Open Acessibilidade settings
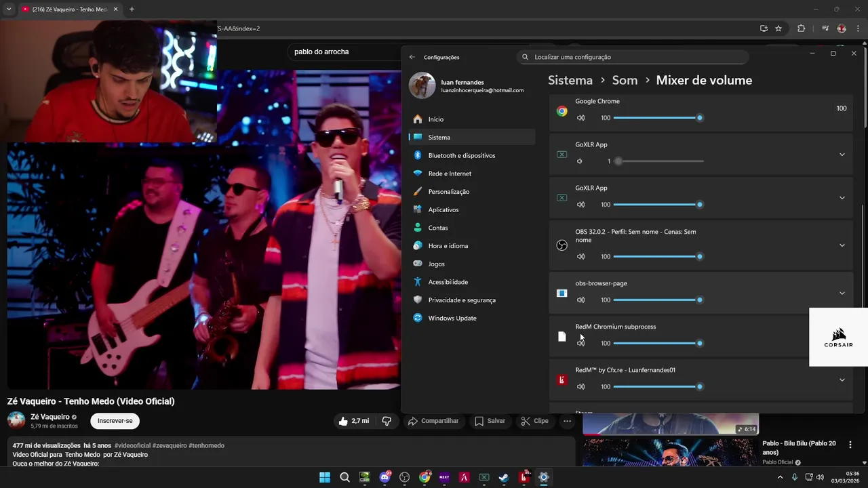This screenshot has width=868, height=488. click(x=472, y=282)
